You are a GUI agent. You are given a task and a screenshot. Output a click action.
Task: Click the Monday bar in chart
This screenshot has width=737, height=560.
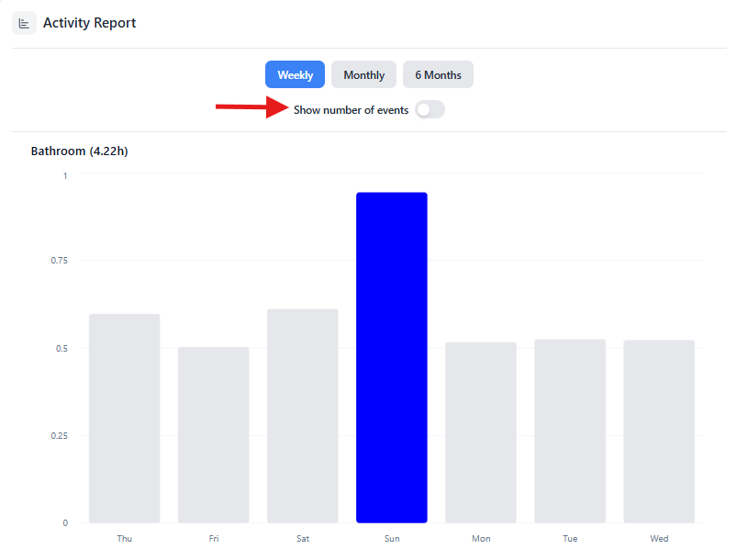[x=481, y=432]
